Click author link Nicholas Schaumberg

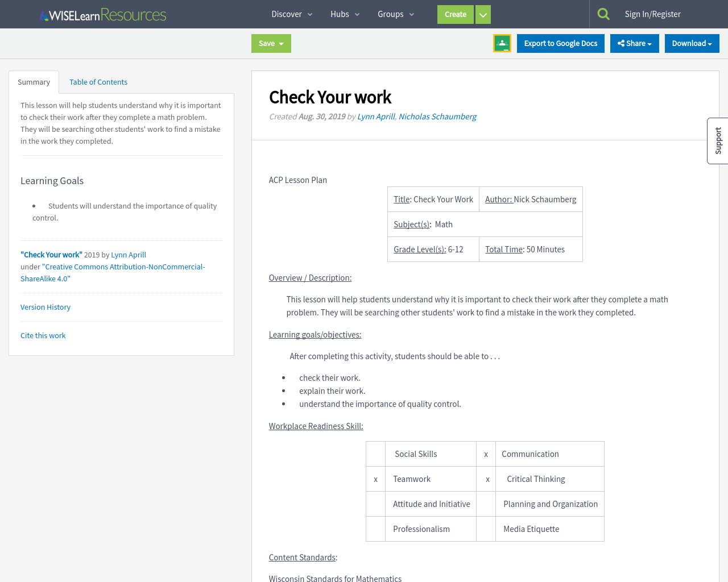tap(437, 117)
